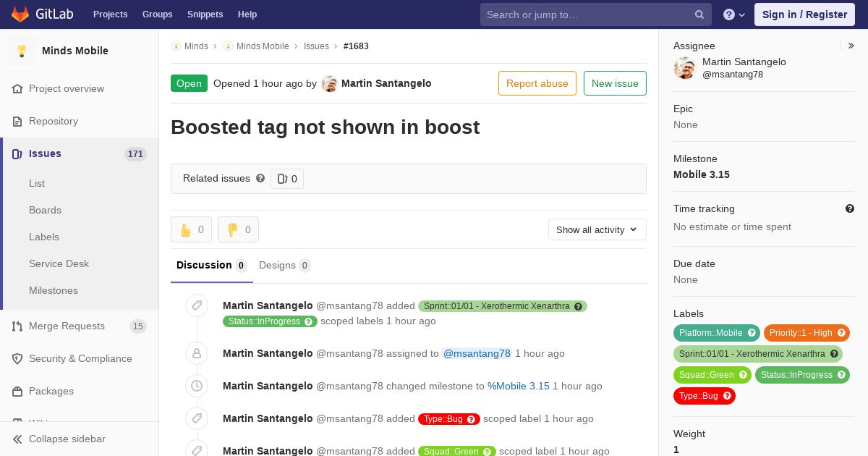Open Projects menu in top navbar
The image size is (868, 456).
click(x=110, y=14)
